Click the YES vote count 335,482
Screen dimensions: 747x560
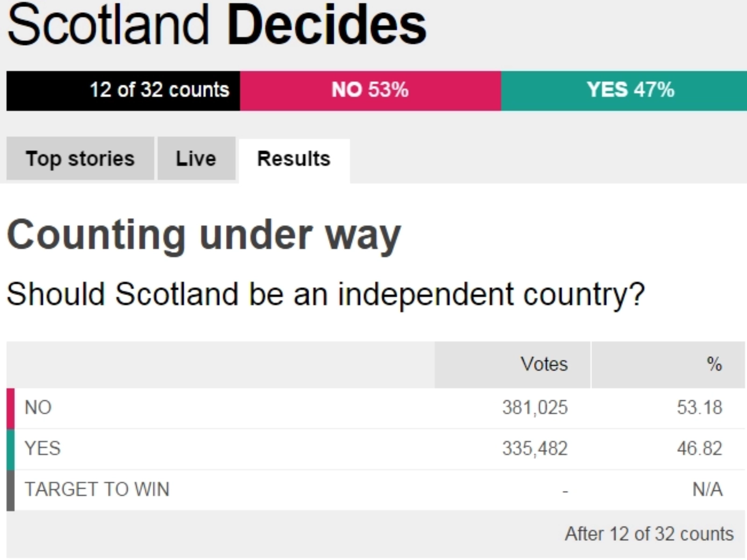[x=535, y=449]
